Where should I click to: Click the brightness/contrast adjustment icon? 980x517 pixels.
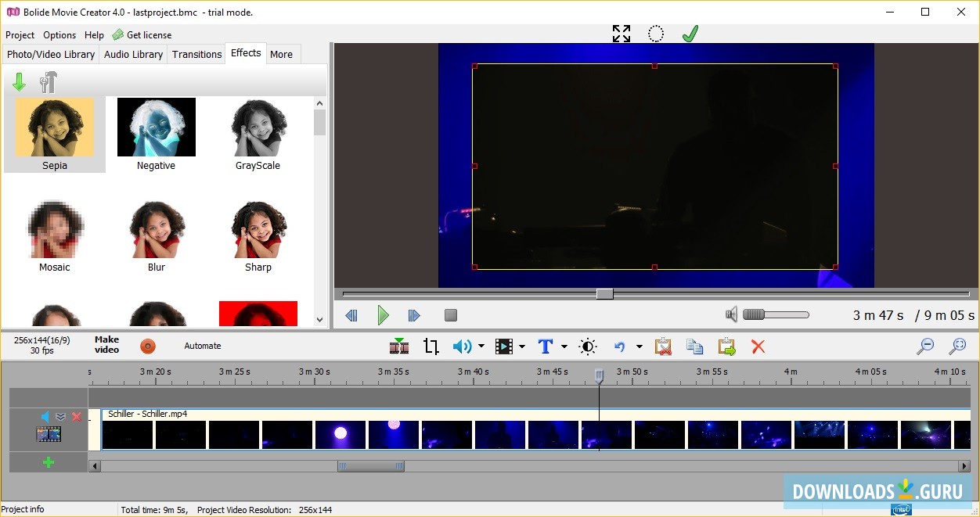(587, 346)
